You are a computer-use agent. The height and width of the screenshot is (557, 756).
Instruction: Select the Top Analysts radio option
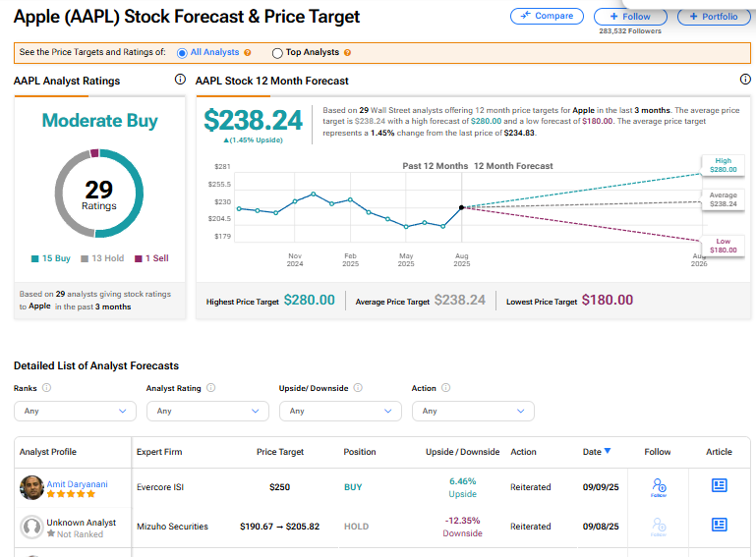[277, 52]
